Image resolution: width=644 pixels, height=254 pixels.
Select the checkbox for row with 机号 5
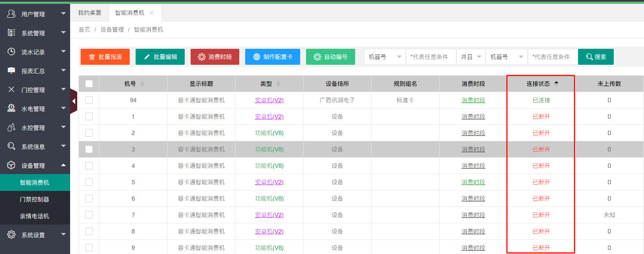point(89,182)
